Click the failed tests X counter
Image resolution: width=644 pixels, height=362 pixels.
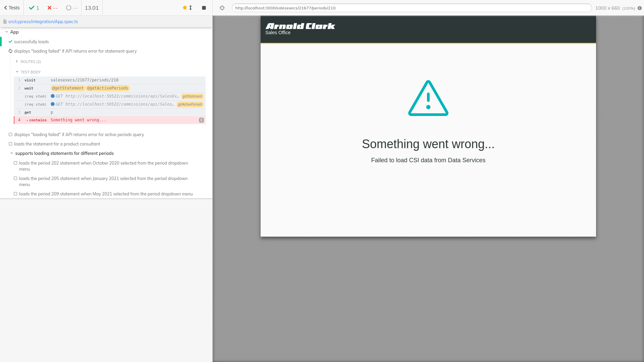click(x=52, y=8)
